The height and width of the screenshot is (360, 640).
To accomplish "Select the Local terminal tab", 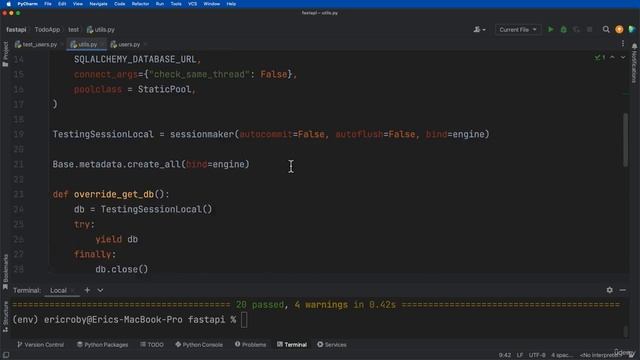I will click(58, 290).
